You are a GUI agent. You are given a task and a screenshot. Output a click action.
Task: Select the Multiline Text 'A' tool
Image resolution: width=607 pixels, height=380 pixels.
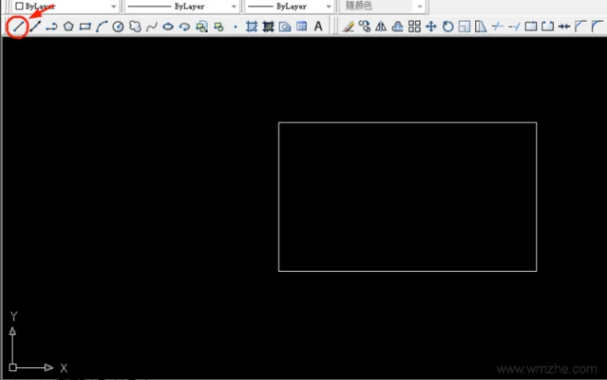tap(318, 27)
